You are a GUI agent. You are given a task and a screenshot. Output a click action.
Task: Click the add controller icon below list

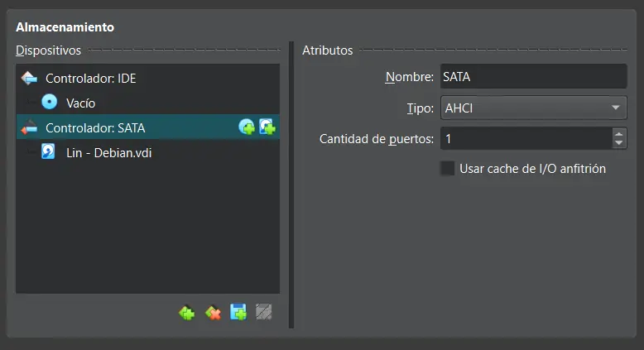click(187, 313)
